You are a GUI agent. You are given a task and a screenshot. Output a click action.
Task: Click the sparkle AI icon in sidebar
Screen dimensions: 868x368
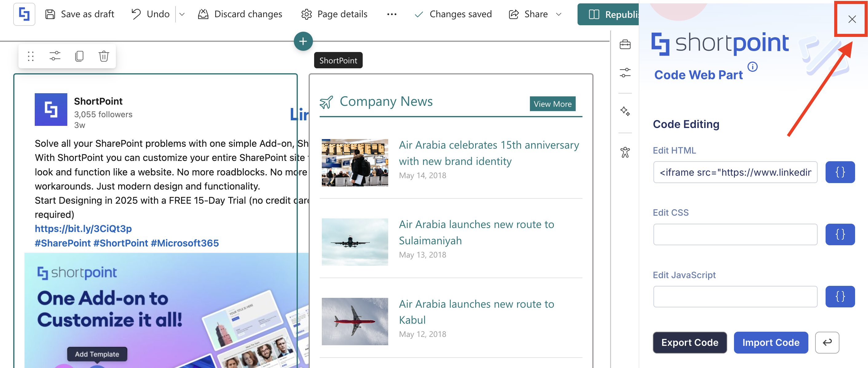625,111
